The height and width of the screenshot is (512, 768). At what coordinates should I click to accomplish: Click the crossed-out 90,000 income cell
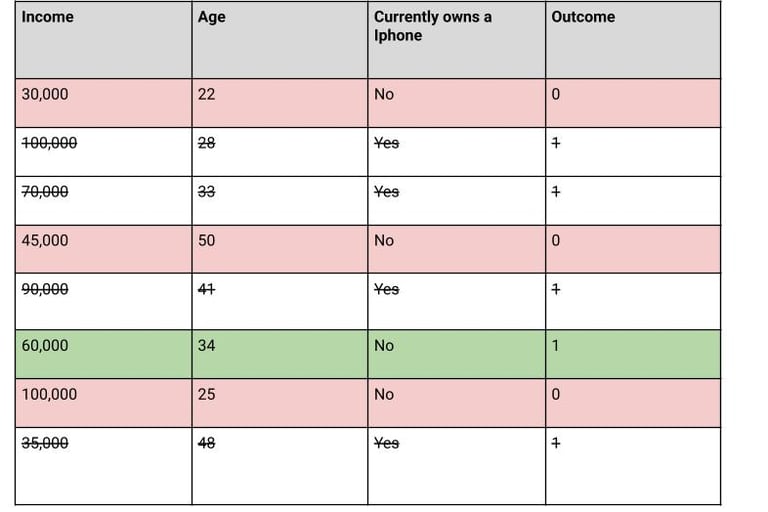pyautogui.click(x=45, y=289)
